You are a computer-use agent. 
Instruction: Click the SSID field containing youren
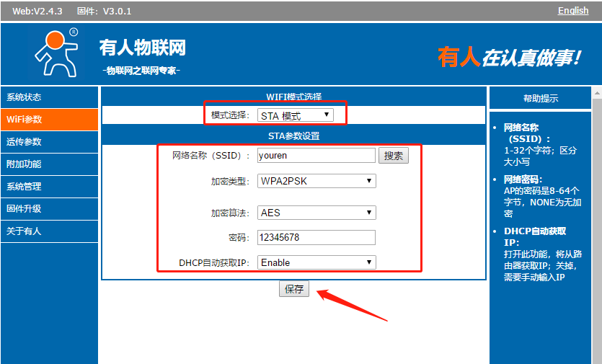317,155
